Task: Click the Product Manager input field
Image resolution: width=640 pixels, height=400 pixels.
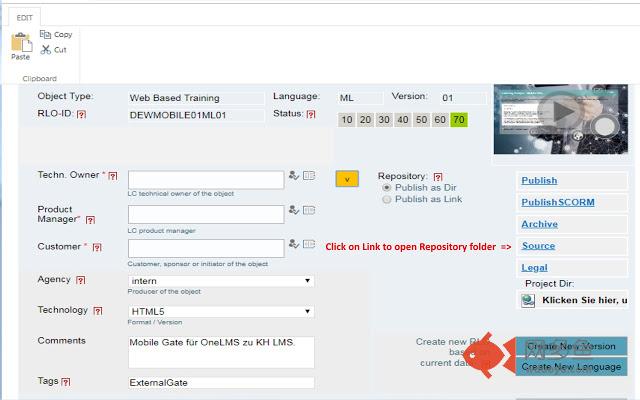Action: [206, 214]
